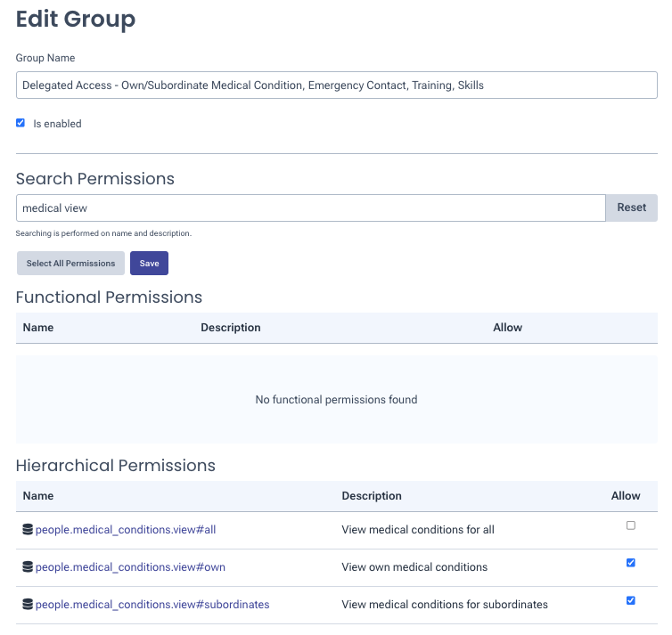This screenshot has height=635, width=672.
Task: Click the database icon beside view#all permission
Action: (x=28, y=530)
